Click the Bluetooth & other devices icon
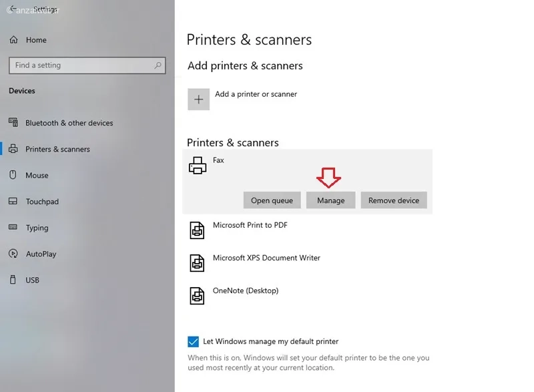 [x=13, y=122]
